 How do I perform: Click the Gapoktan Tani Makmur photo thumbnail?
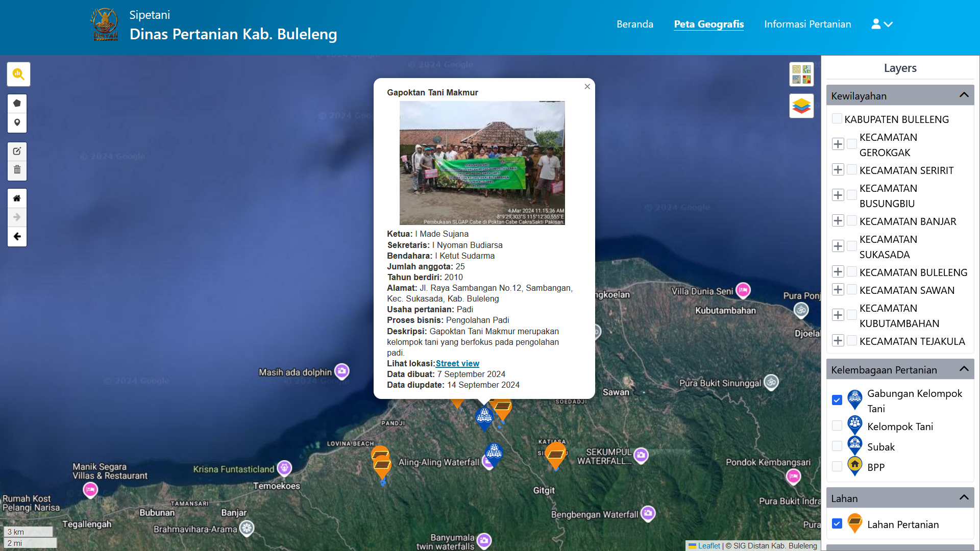pos(482,163)
